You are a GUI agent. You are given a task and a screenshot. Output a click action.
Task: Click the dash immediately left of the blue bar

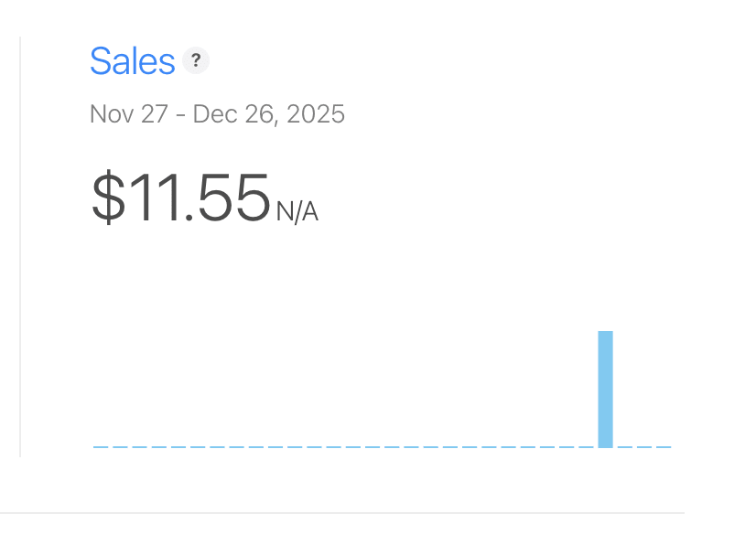coord(586,447)
